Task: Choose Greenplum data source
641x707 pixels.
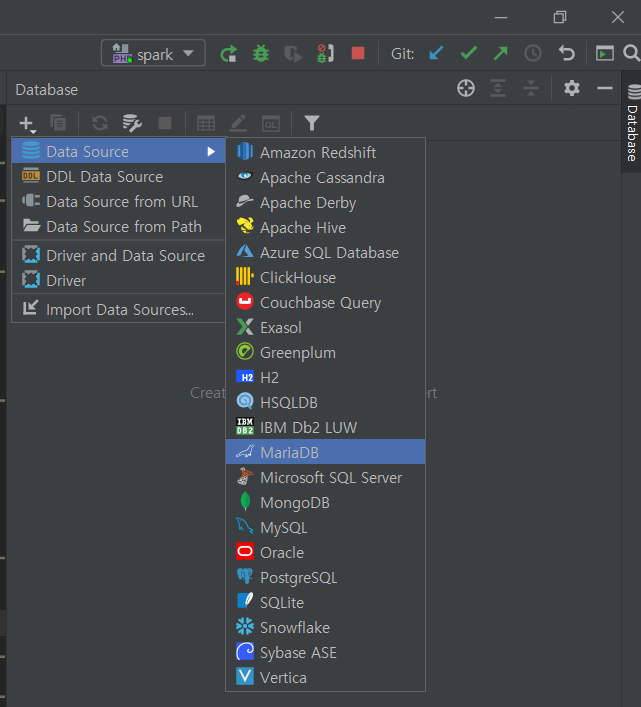Action: 325,352
